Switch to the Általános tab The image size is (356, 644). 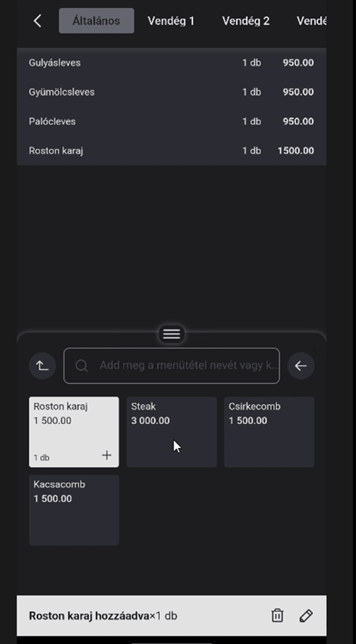coord(96,21)
